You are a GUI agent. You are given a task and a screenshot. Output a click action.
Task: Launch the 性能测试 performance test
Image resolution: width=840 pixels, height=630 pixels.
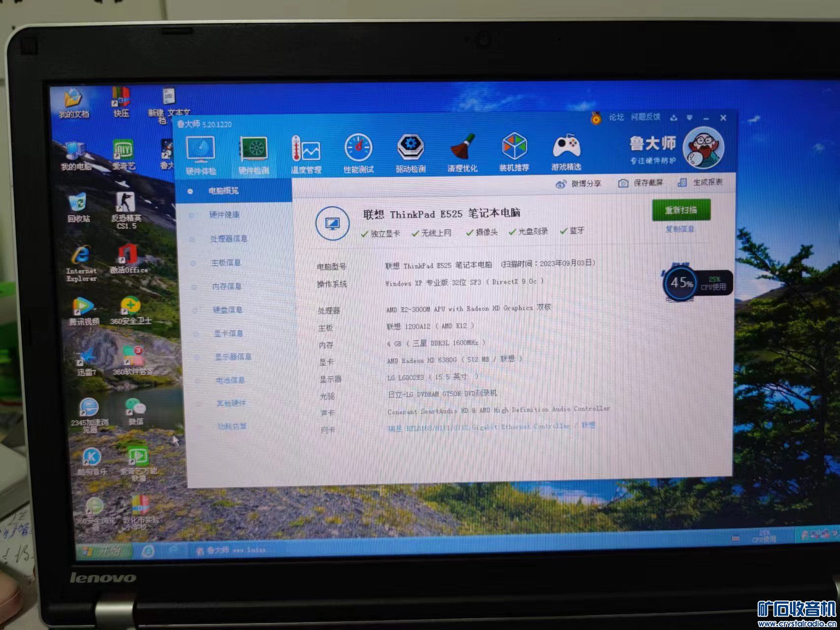coord(358,154)
